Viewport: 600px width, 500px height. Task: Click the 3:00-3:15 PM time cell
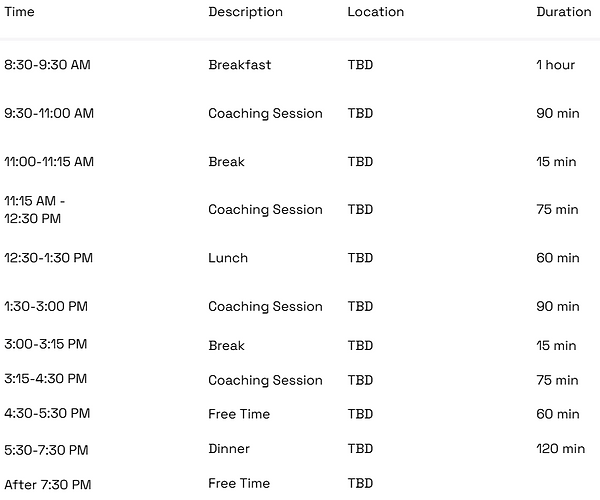coord(46,345)
